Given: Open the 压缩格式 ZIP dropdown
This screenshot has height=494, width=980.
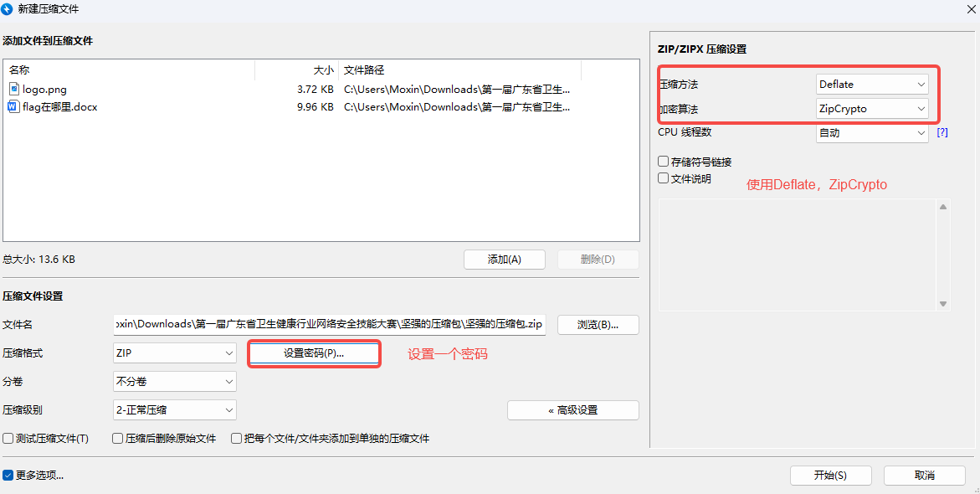Looking at the screenshot, I should click(x=174, y=353).
